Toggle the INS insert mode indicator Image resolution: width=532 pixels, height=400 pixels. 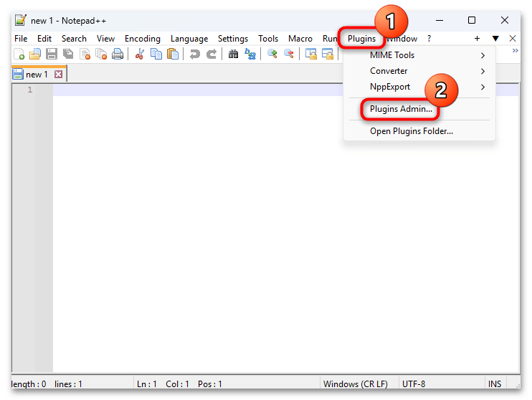click(x=494, y=384)
